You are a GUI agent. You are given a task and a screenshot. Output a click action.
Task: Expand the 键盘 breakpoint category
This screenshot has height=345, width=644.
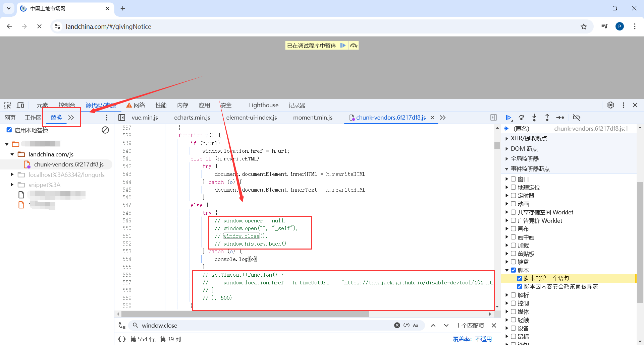click(507, 262)
